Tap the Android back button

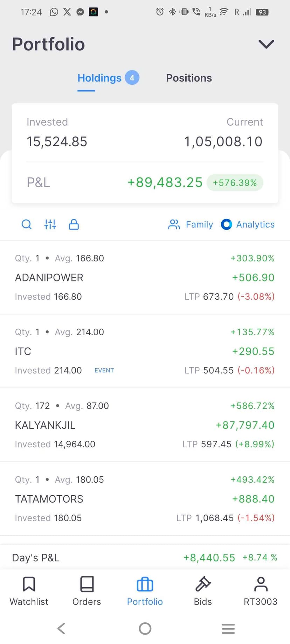(61, 628)
